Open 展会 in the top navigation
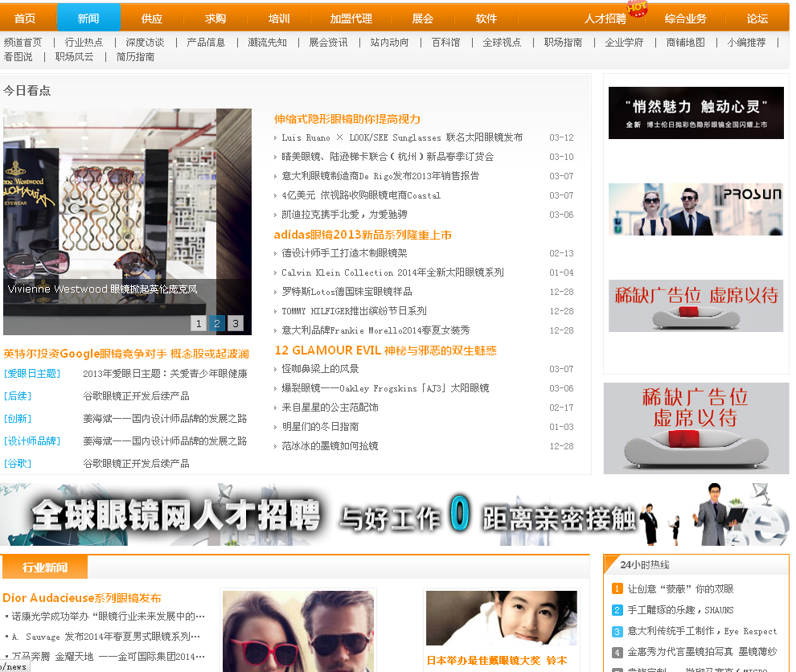Screen dimensions: 796x672 422,18
